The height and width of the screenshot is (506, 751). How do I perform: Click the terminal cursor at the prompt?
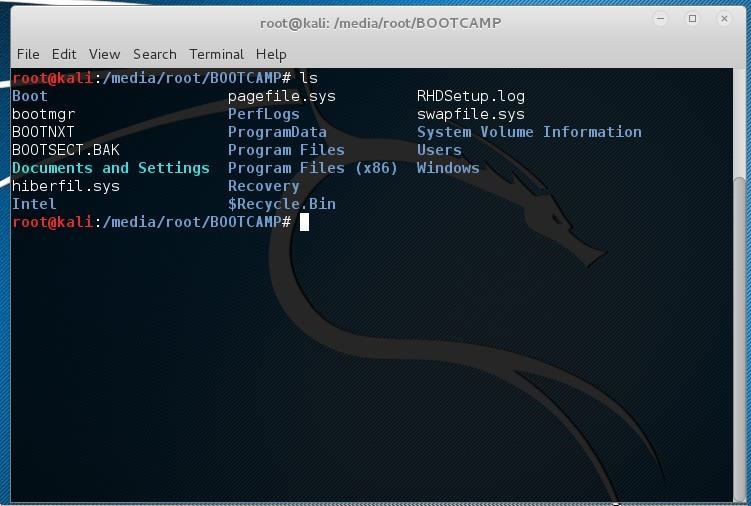[x=304, y=222]
